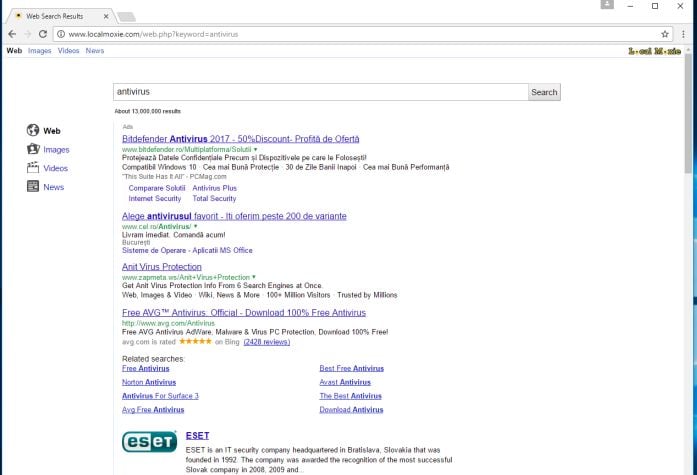The image size is (697, 475).
Task: Switch to Images in the top navigation
Action: click(x=40, y=51)
